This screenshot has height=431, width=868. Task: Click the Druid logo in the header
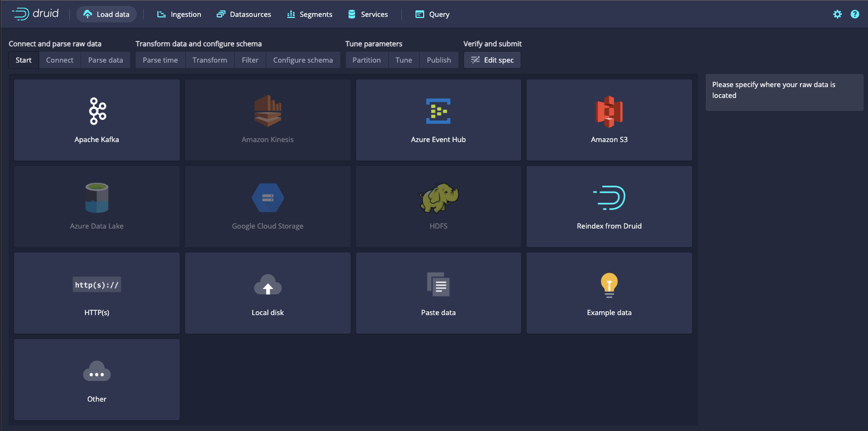[x=35, y=14]
